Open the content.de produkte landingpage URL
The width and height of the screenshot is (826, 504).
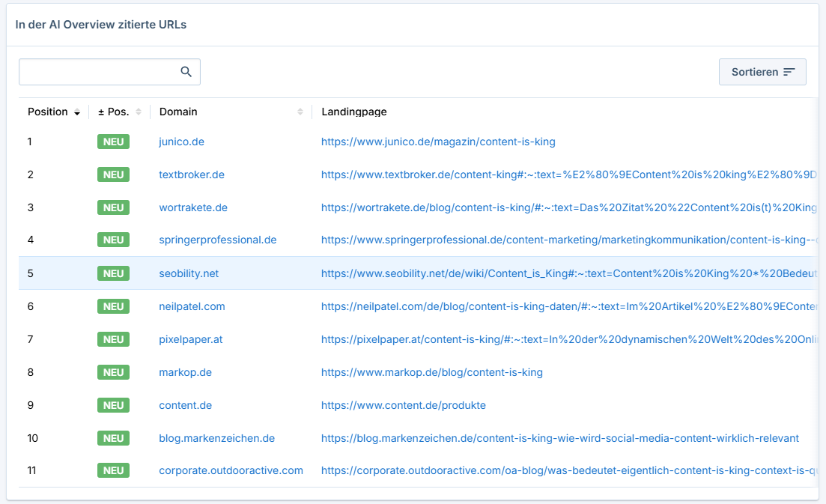pyautogui.click(x=404, y=405)
